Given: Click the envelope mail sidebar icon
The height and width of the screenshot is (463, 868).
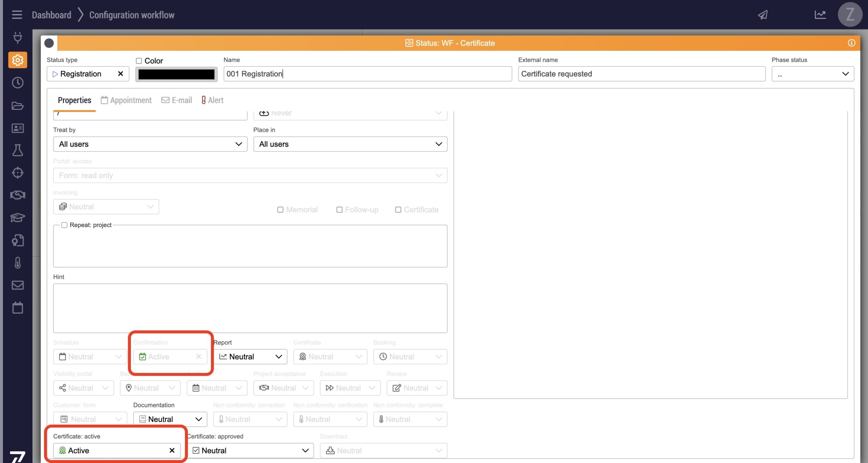Looking at the screenshot, I should coord(18,285).
